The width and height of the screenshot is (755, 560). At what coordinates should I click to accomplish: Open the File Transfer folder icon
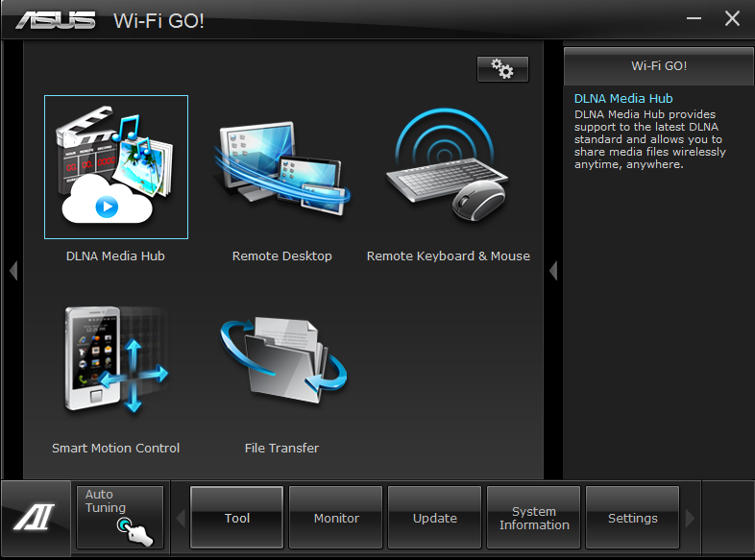283,359
